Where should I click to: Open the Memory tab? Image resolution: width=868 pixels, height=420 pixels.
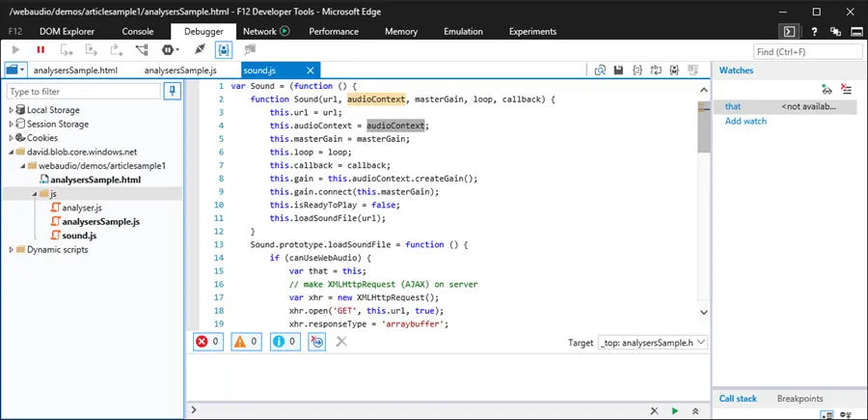click(401, 32)
